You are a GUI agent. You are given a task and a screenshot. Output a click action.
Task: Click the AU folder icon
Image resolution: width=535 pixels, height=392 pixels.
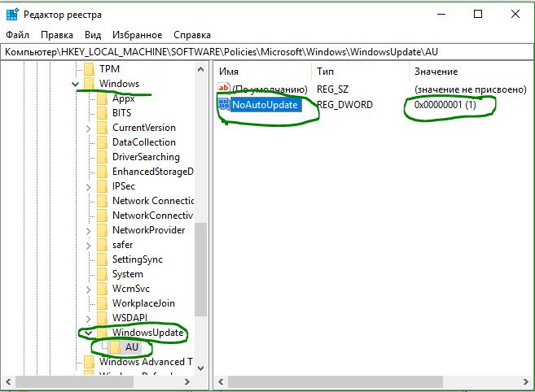(x=116, y=347)
